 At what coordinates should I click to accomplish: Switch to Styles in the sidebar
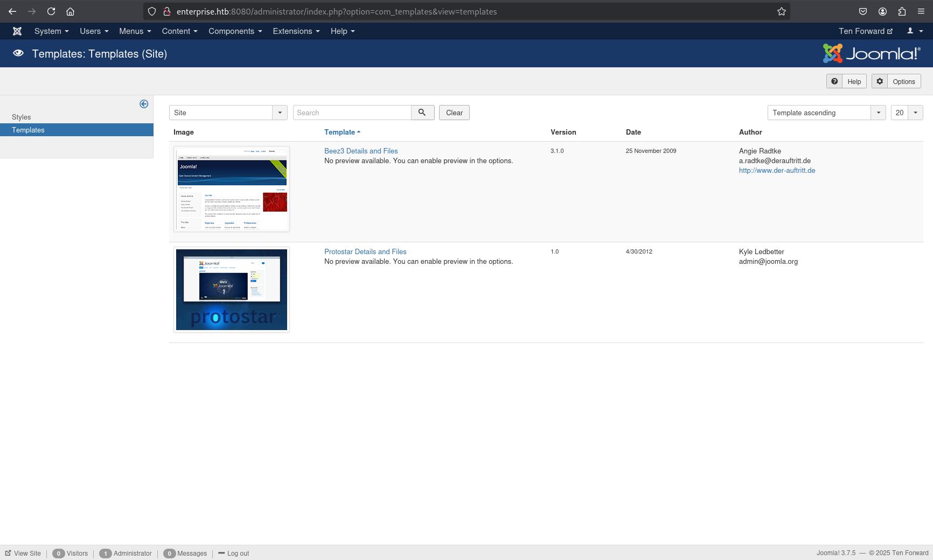pyautogui.click(x=22, y=117)
